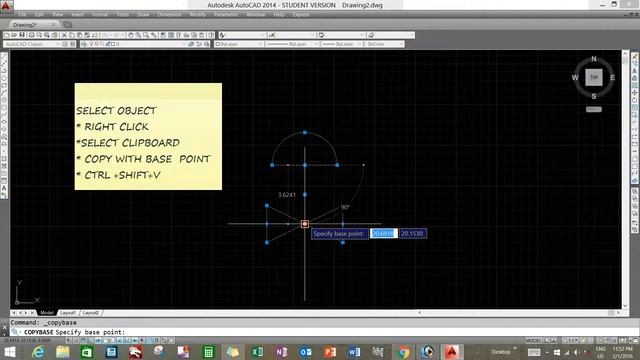Click the command line recent commands icon
This screenshot has width=640, height=360.
click(x=15, y=332)
